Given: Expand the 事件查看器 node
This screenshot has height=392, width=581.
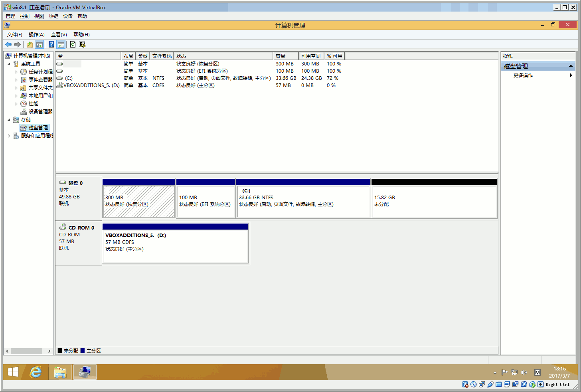Looking at the screenshot, I should click(16, 80).
